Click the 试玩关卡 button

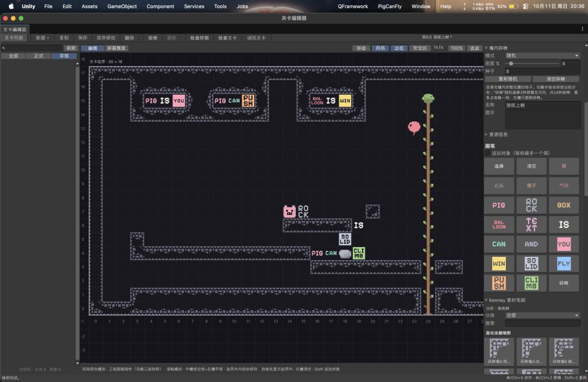(x=256, y=38)
